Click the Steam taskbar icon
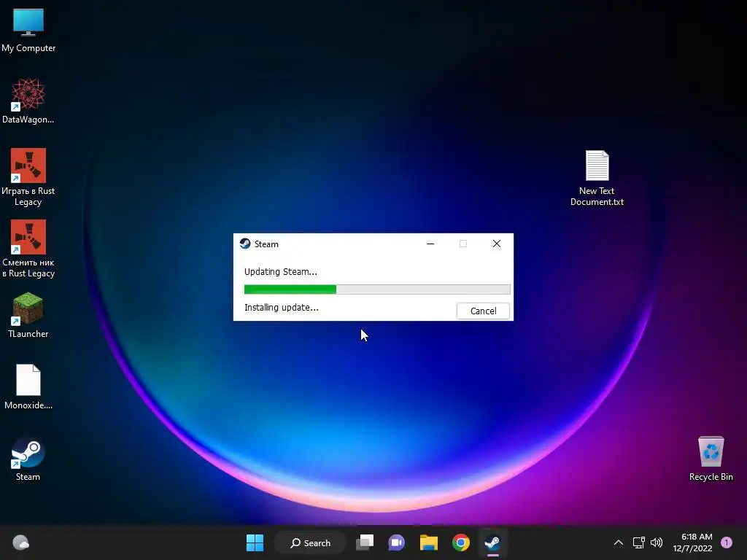The height and width of the screenshot is (560, 747). [x=492, y=542]
